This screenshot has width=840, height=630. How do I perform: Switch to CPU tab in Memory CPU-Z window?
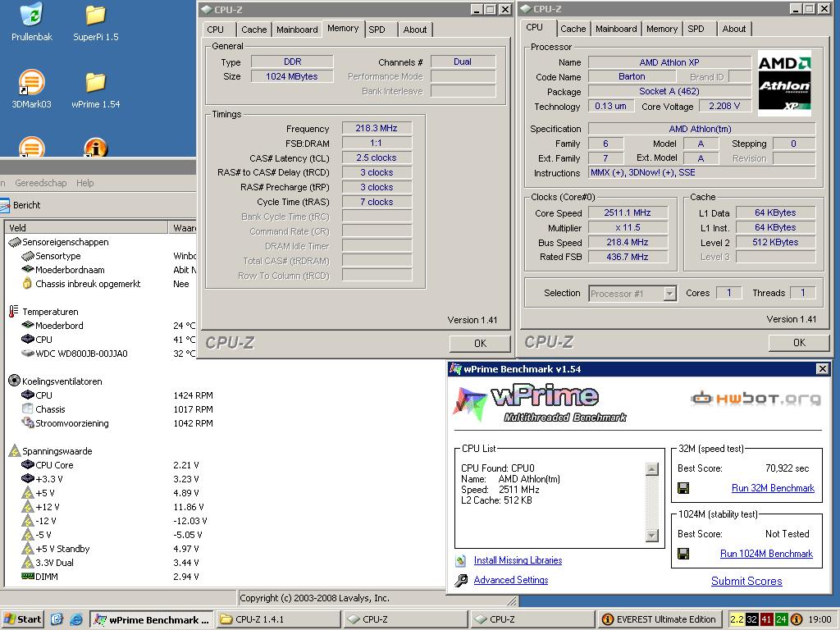[x=216, y=30]
